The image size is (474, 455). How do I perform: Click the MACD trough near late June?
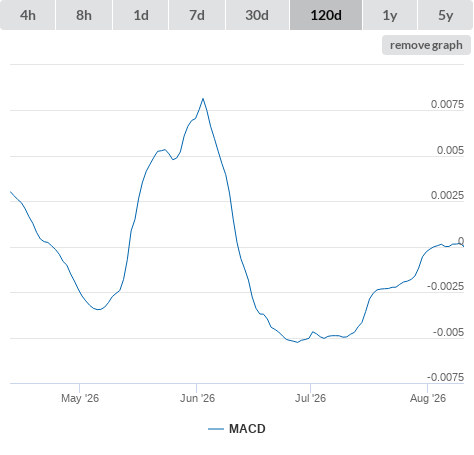coord(297,342)
